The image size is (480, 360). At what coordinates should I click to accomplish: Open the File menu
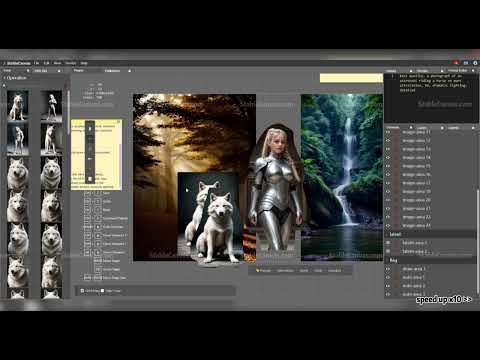(36, 63)
